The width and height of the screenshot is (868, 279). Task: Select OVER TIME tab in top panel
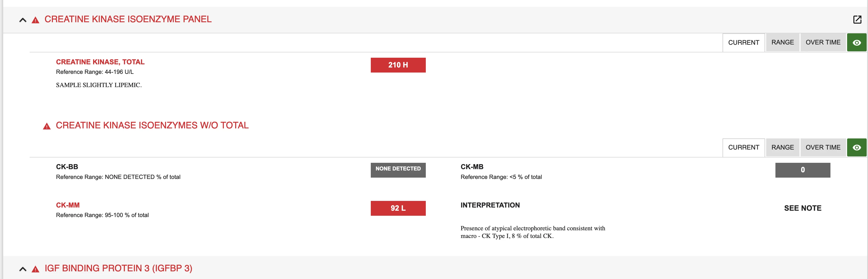point(823,43)
